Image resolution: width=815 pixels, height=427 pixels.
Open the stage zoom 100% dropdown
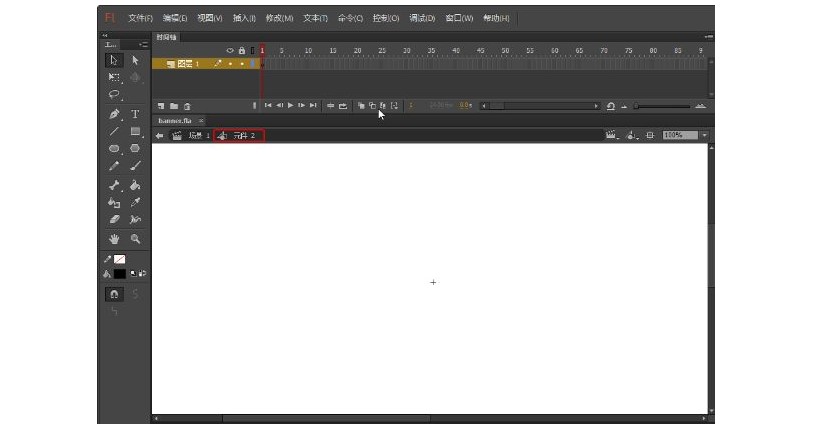(x=704, y=135)
